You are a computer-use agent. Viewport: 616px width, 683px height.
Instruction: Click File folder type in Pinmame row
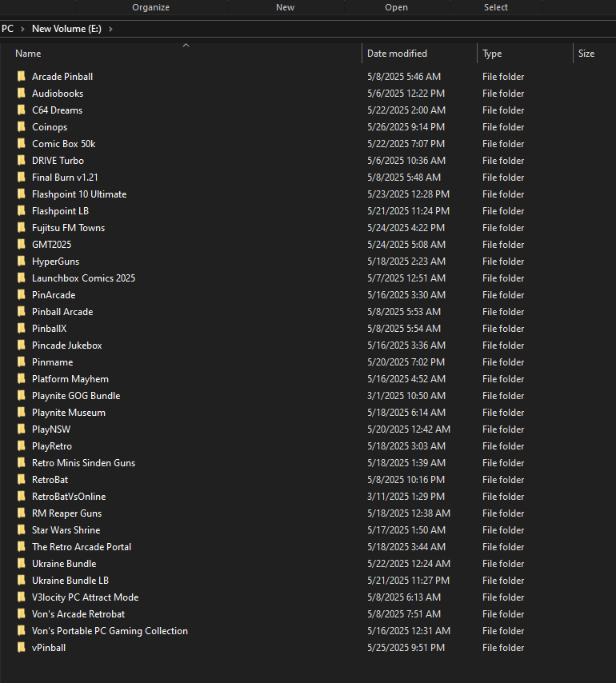[x=503, y=362]
